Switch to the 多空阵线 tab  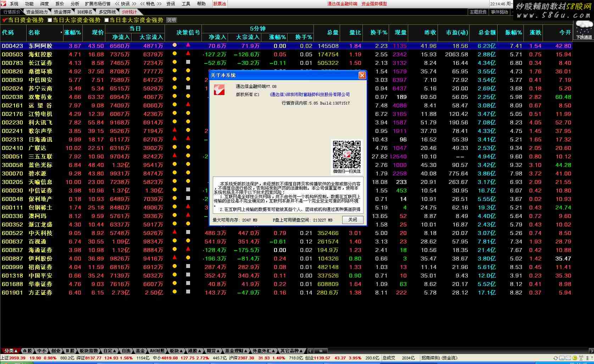[107, 12]
